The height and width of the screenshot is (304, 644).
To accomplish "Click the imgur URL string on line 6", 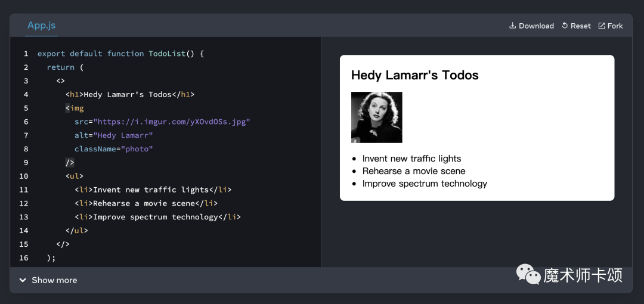I will click(172, 122).
